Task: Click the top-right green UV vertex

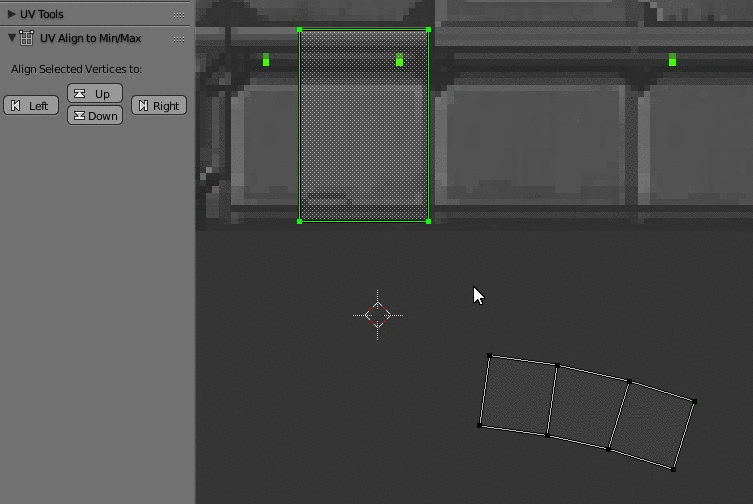Action: [x=428, y=30]
